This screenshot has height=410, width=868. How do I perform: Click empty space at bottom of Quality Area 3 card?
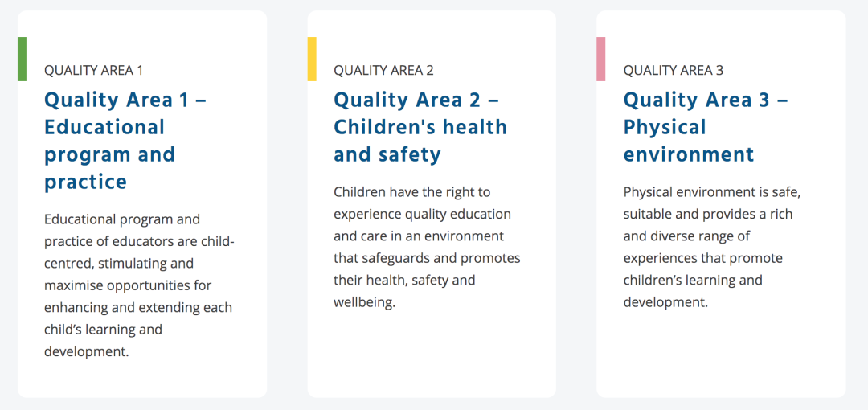[721, 355]
